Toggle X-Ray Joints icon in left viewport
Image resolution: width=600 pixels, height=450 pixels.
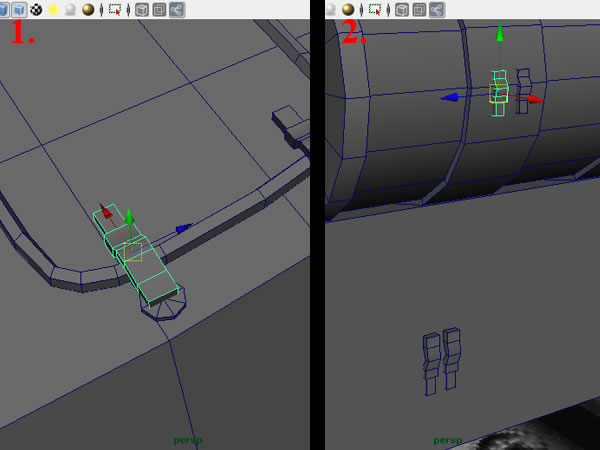tap(177, 10)
